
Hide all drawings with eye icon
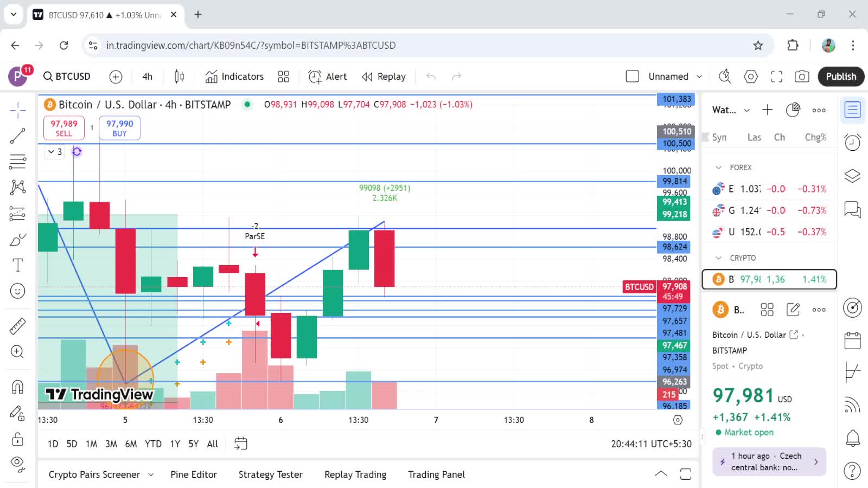click(18, 464)
